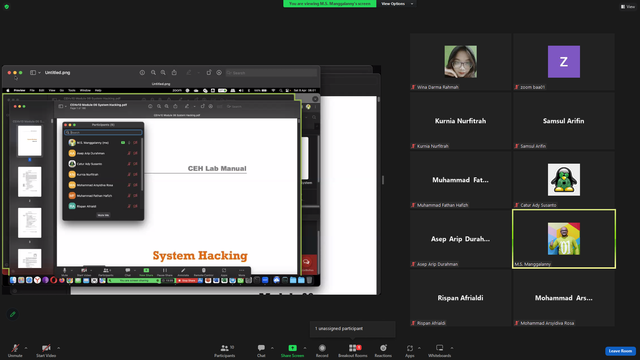640x360 pixels.
Task: Toggle sidebar icon in Untitled.png Preview window
Action: pos(33,73)
